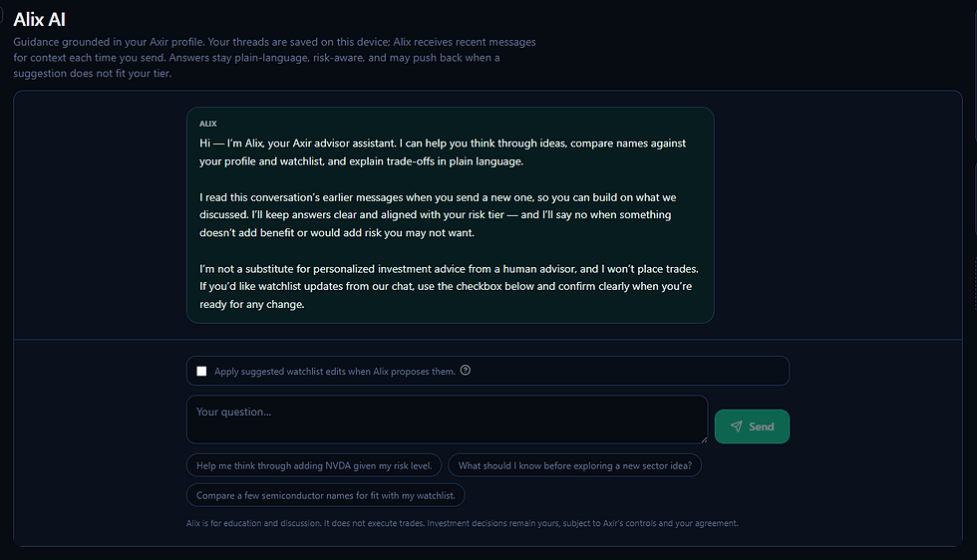Toggle watchlist edits via its label text
The height and width of the screenshot is (560, 977).
coord(335,372)
